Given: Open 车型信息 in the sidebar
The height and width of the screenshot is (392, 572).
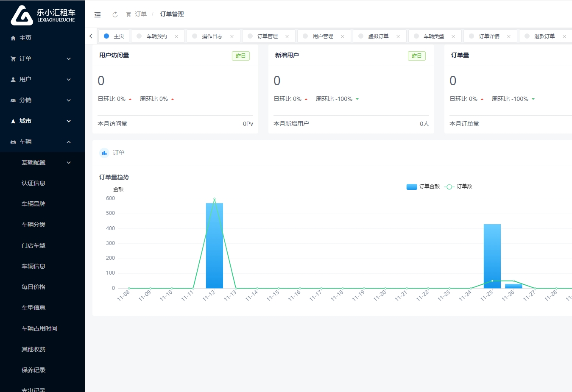Looking at the screenshot, I should (x=42, y=308).
